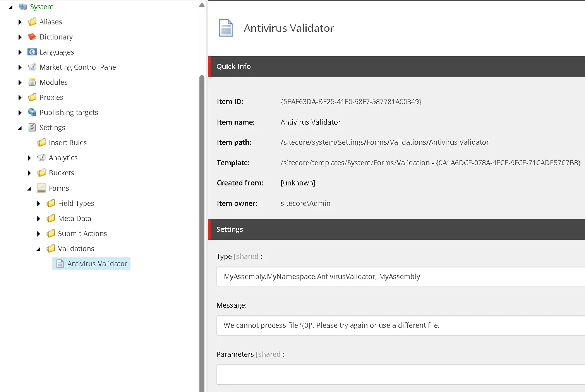Select the Dictionary tree item label

56,37
